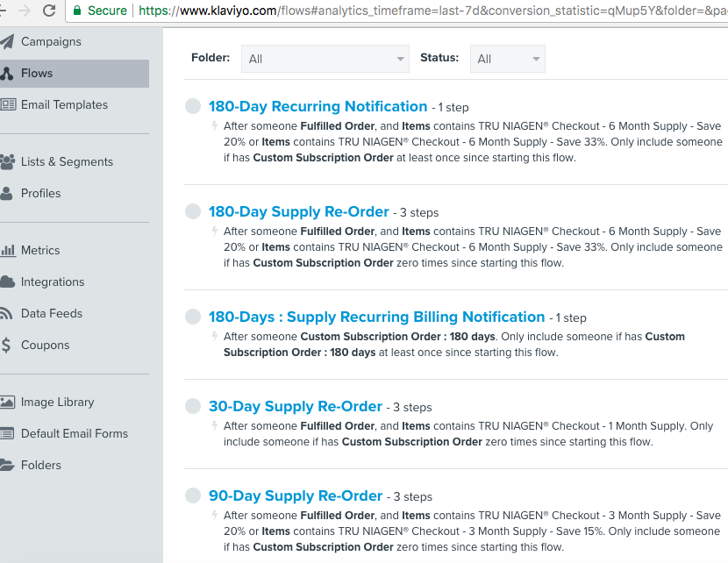Click the Default Email Forms icon
Viewport: 728px width, 563px height.
pyautogui.click(x=7, y=433)
